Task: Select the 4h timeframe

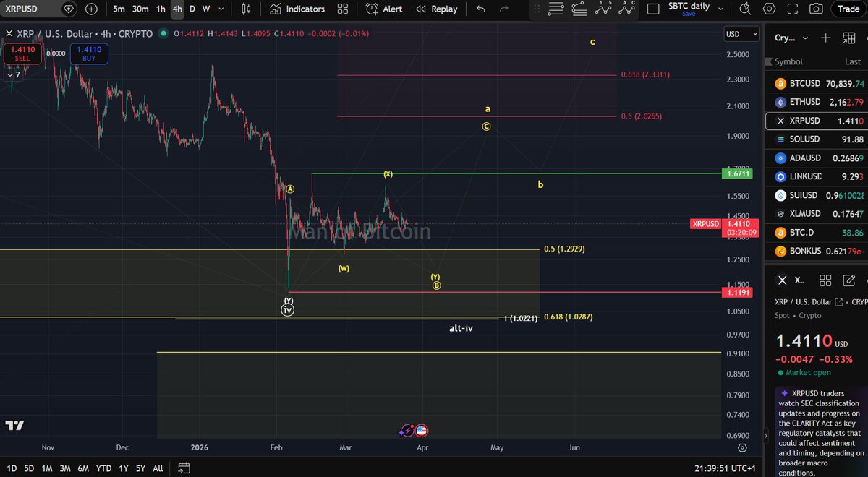Action: point(177,9)
